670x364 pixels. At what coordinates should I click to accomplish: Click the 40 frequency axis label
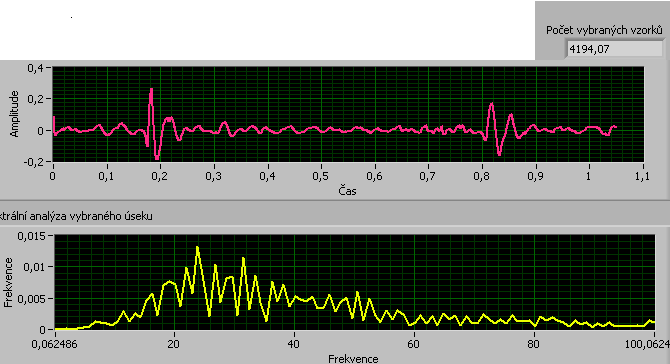point(294,344)
